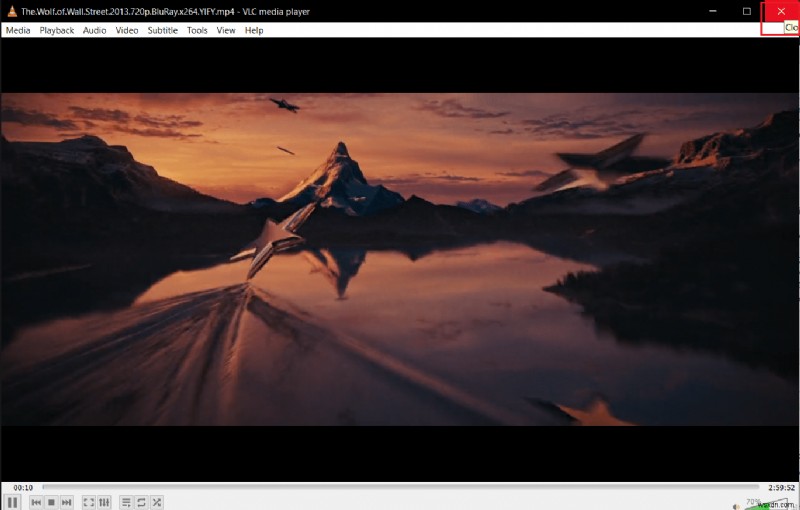Toggle loop repeat mode
Viewport: 800px width, 510px height.
point(141,502)
